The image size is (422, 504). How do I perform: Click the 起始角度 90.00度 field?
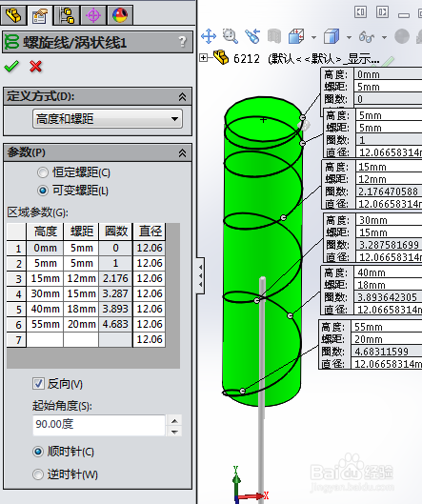coord(99,425)
